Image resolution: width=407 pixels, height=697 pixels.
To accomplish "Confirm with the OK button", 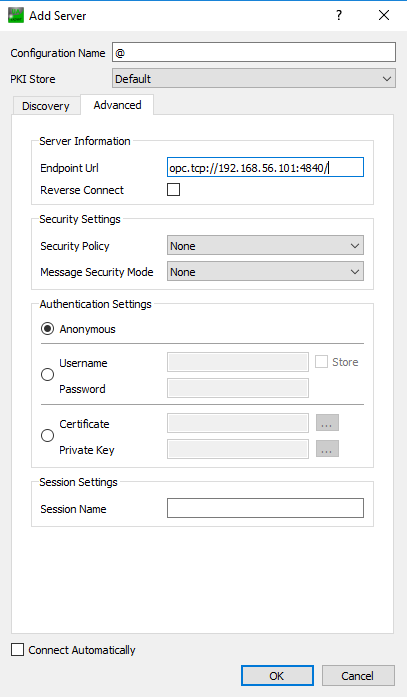I will click(x=277, y=676).
